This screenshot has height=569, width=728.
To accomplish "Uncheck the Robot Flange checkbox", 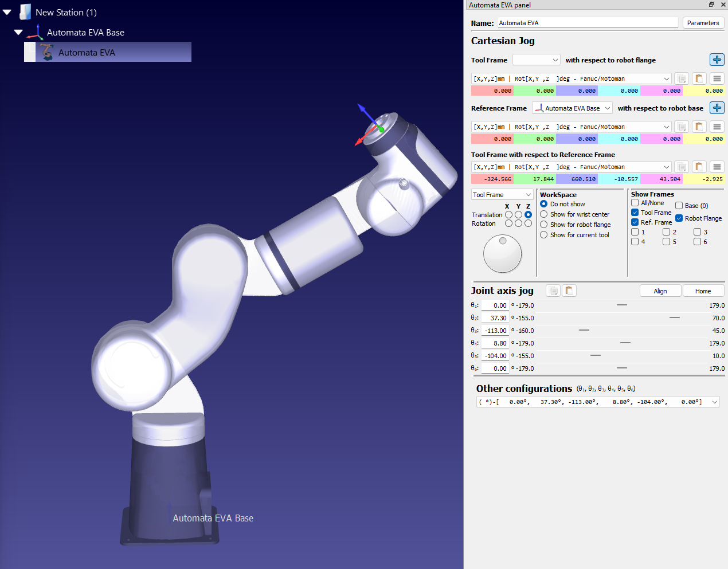I will click(x=679, y=218).
